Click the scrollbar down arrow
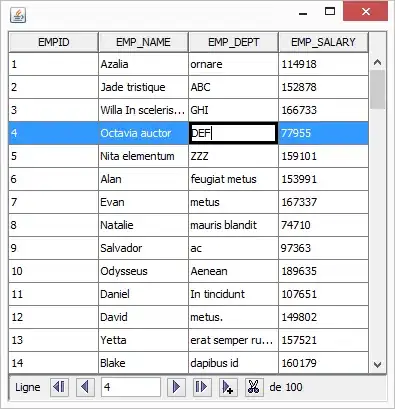Screen dimensions: 395x409 (x=377, y=365)
